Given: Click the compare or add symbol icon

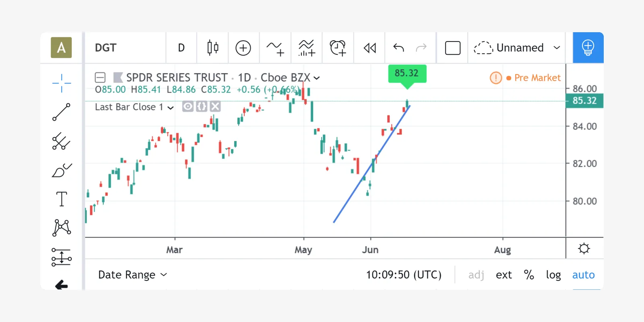Looking at the screenshot, I should pyautogui.click(x=243, y=48).
